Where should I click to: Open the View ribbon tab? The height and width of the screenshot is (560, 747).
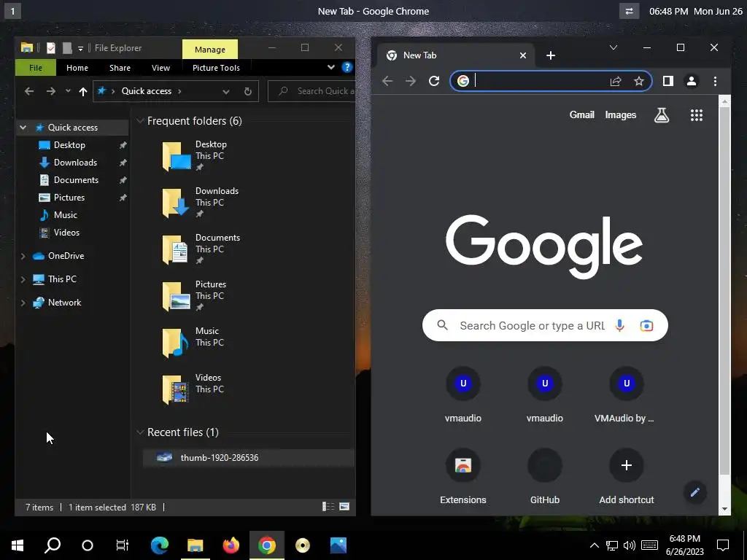160,68
